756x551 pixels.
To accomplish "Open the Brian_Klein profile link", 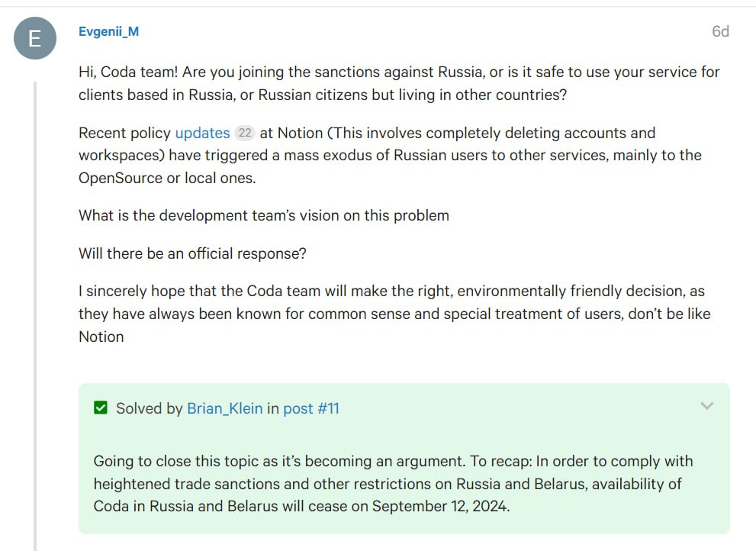I will tap(224, 408).
